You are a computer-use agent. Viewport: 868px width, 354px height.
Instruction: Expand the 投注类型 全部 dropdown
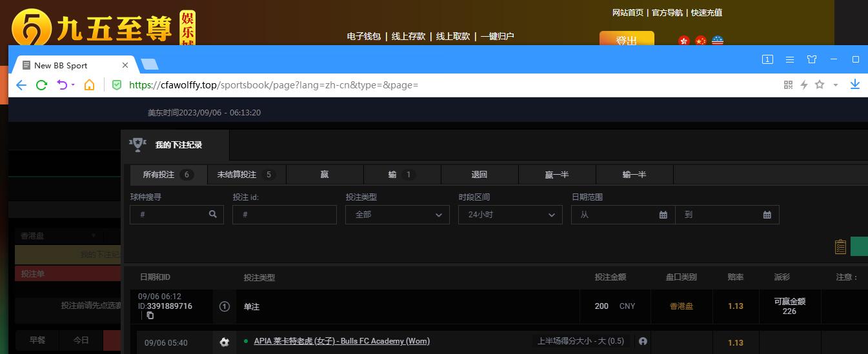coord(398,215)
